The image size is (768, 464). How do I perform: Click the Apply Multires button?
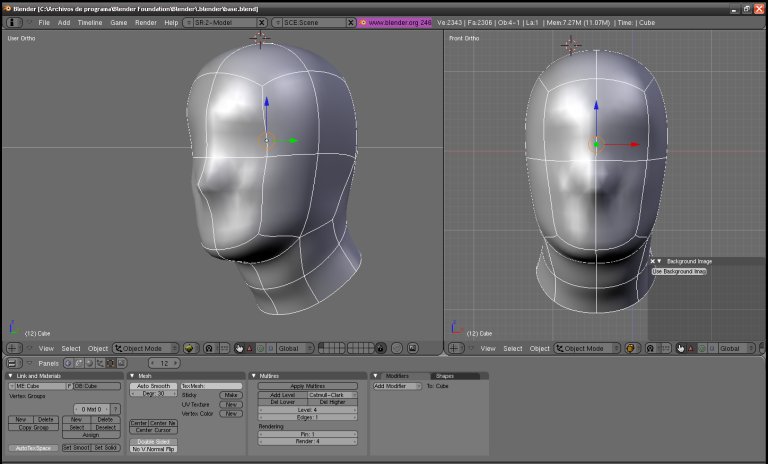click(307, 386)
